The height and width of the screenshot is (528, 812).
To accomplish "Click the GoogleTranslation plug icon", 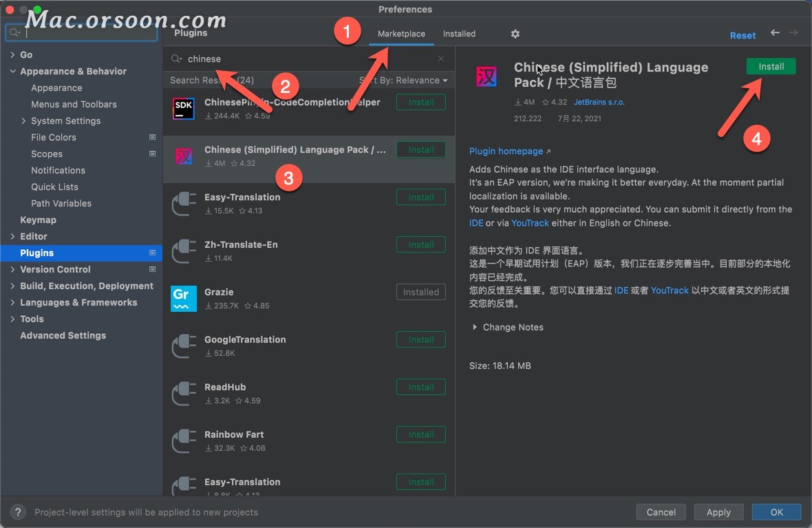I will pyautogui.click(x=183, y=346).
